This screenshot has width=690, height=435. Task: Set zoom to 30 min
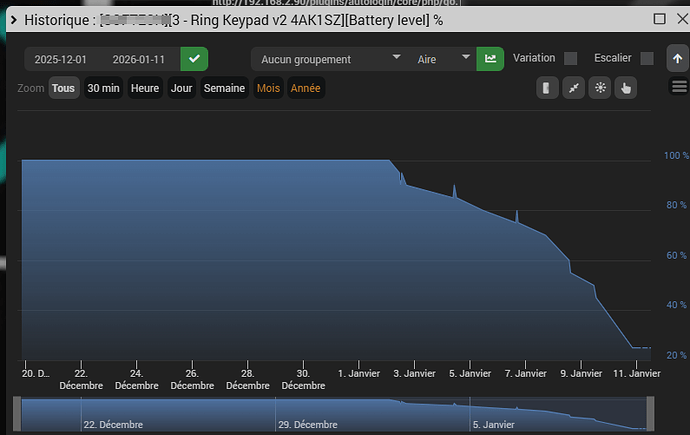(103, 88)
